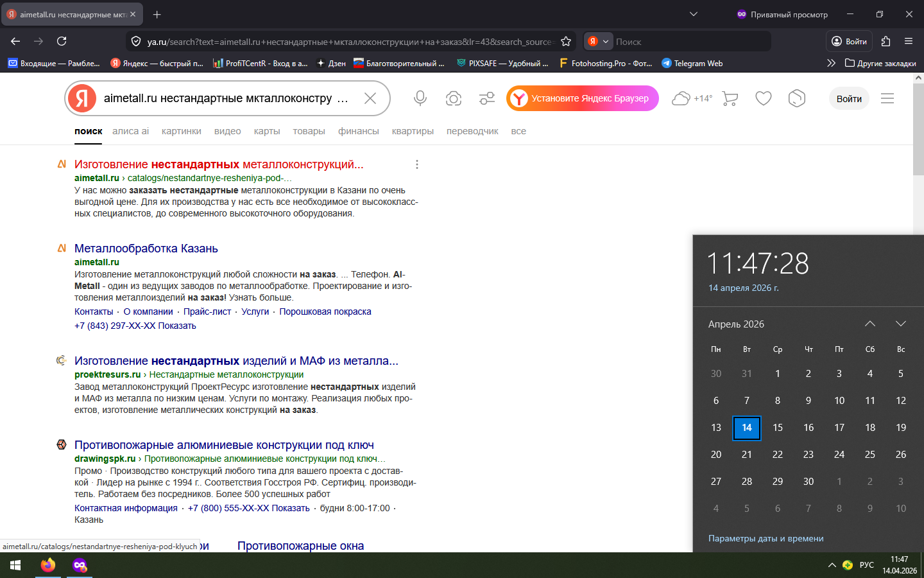Select April 22 in the calendar
924x578 pixels.
(x=777, y=455)
